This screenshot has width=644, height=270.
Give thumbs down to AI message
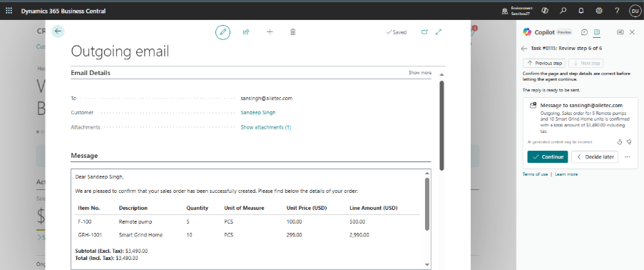tap(629, 142)
